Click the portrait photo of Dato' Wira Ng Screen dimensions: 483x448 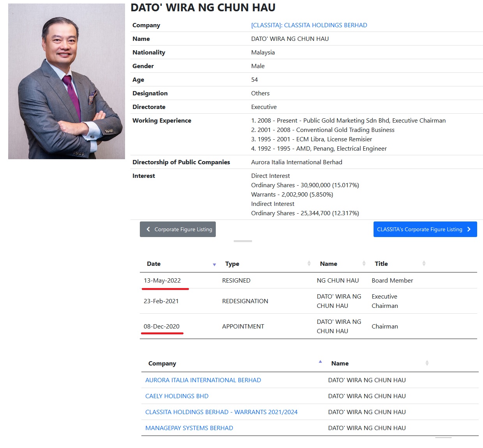pos(66,81)
